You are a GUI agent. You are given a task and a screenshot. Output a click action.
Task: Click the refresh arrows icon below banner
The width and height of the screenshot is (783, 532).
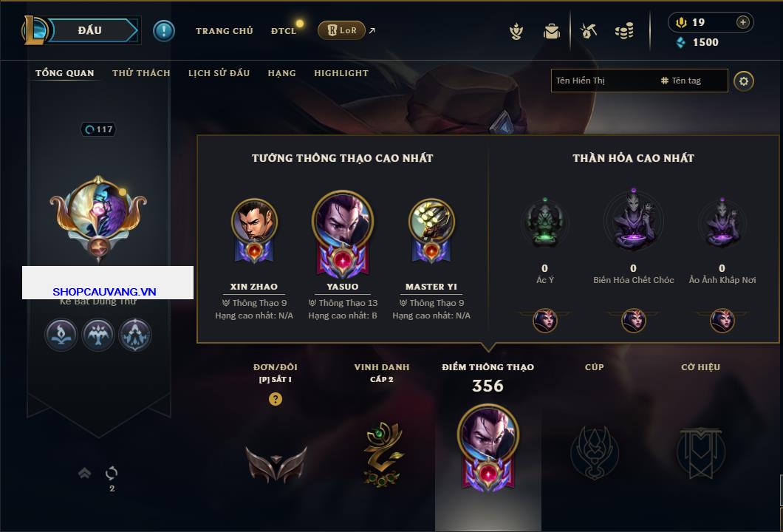112,473
